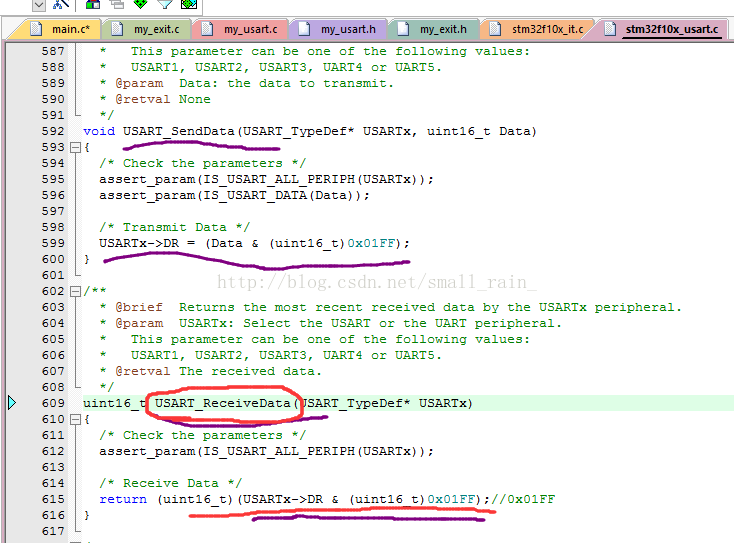Click 'uint16_t Data' parameter on line 592
The width and height of the screenshot is (734, 543).
[x=478, y=131]
